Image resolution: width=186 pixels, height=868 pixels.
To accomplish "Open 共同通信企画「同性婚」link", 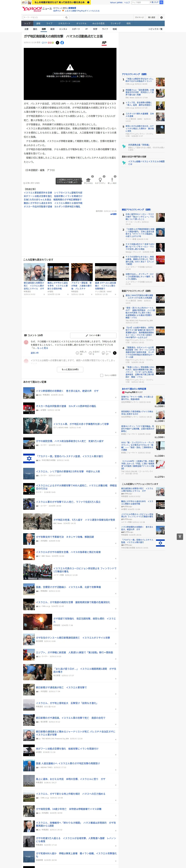I will (x=139, y=145).
